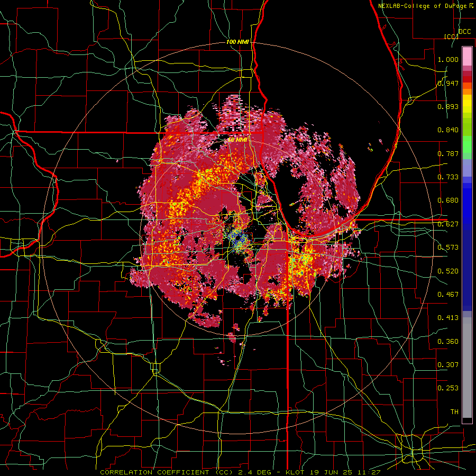
Task: Click the 0.947 color scale value
Action: click(448, 83)
